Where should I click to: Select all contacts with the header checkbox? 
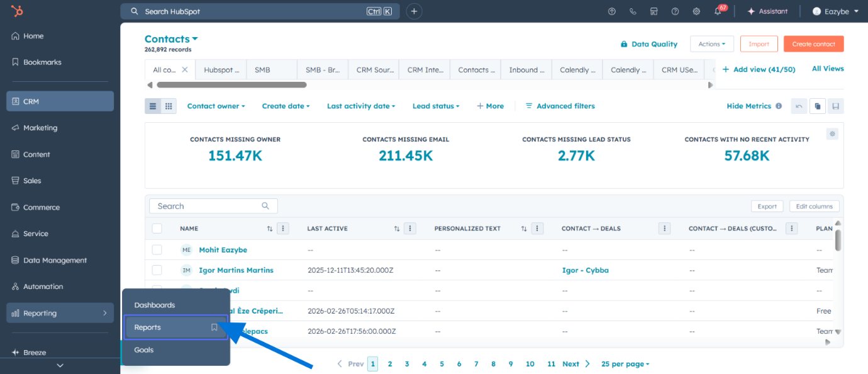[157, 228]
